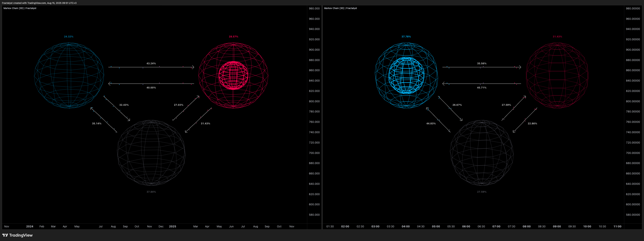The height and width of the screenshot is (241, 644).
Task: Select the left chart's Markov Chain [3D] title
Action: tap(20, 8)
